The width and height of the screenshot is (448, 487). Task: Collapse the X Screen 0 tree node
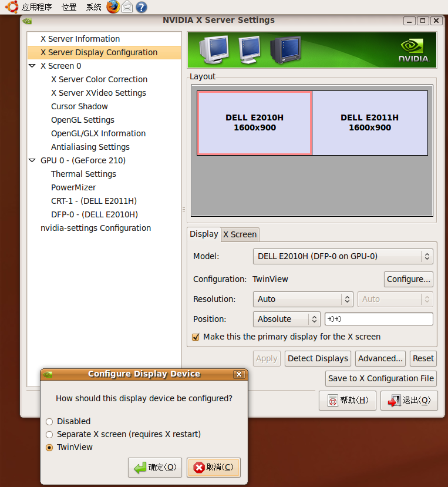(x=32, y=66)
